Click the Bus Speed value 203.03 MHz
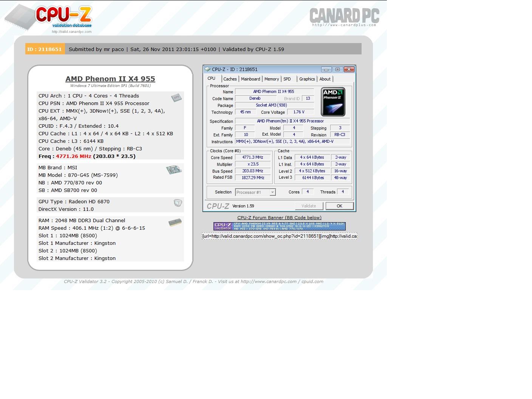 point(253,171)
